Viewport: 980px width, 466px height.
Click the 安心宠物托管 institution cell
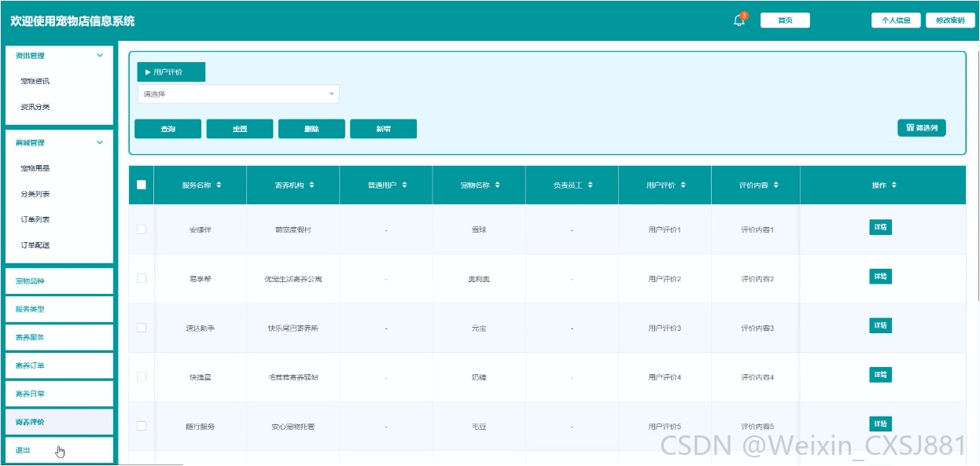tap(293, 427)
